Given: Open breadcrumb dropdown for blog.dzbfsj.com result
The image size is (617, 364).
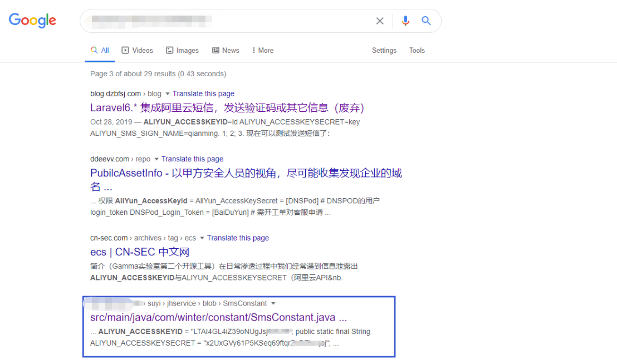Looking at the screenshot, I should (168, 93).
